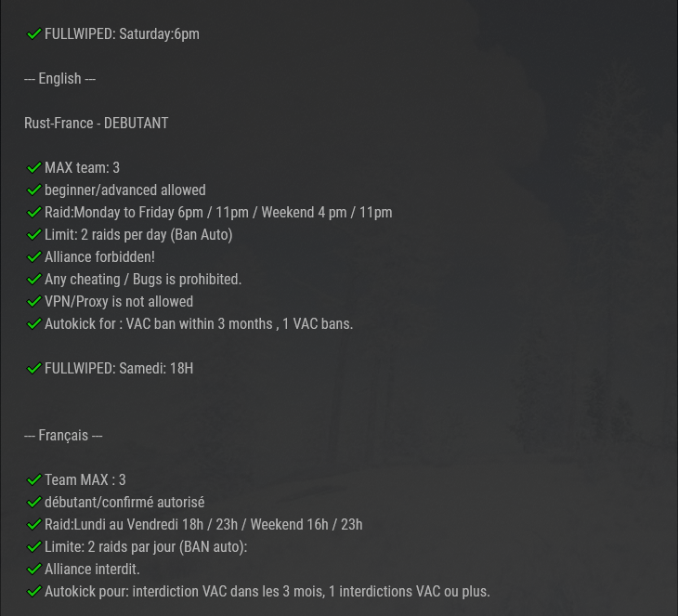Click the checkmark beside Alliance interdit.
Screen dimensions: 678x616
33,570
